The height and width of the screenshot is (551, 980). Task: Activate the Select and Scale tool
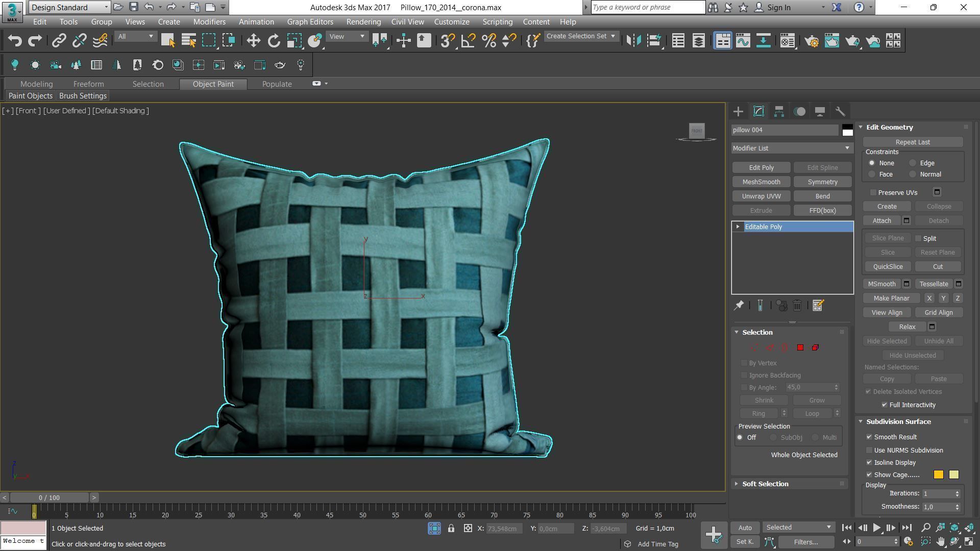pyautogui.click(x=294, y=41)
